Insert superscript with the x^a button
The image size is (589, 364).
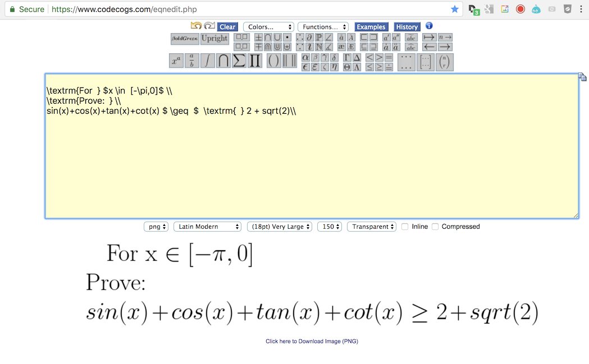click(176, 61)
